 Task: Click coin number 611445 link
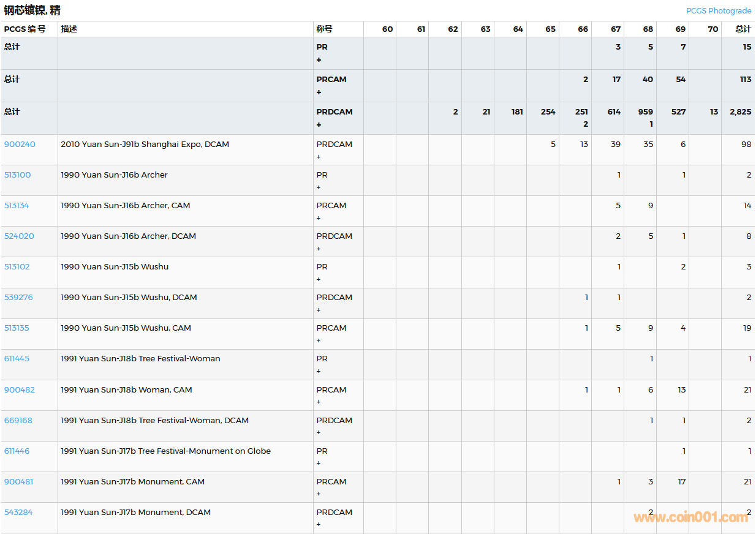point(17,359)
